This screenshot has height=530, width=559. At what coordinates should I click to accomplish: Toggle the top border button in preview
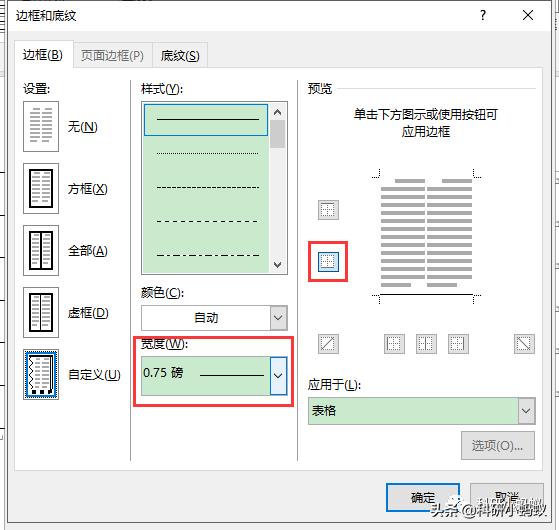[x=328, y=210]
